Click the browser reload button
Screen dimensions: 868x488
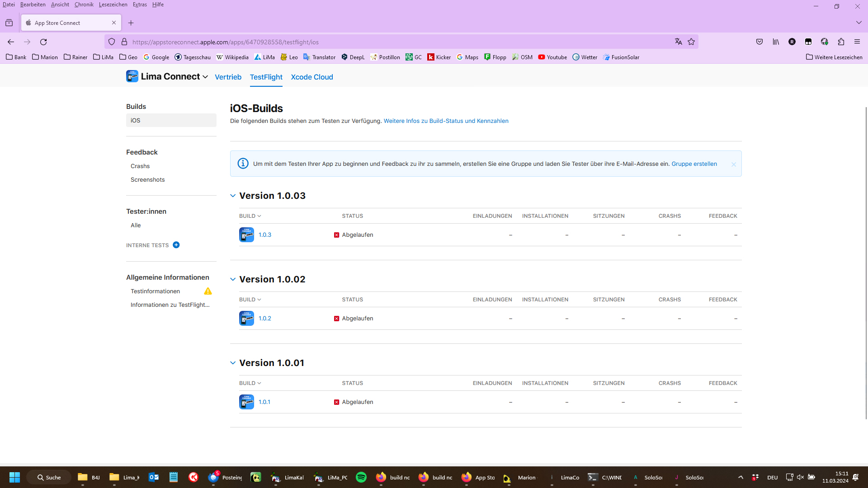(43, 42)
